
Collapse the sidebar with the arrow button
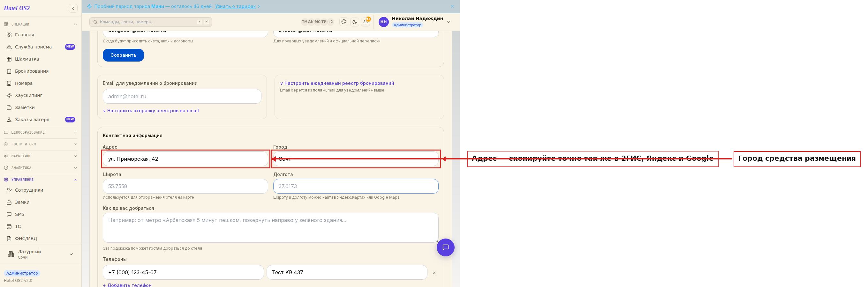click(73, 8)
